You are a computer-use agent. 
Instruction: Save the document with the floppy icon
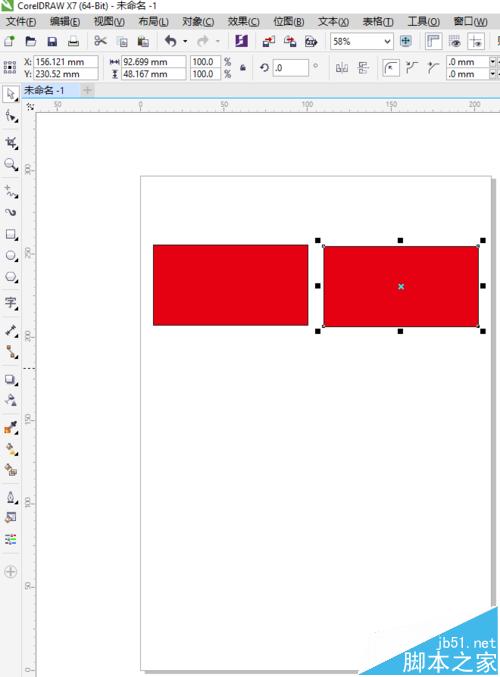pos(52,41)
